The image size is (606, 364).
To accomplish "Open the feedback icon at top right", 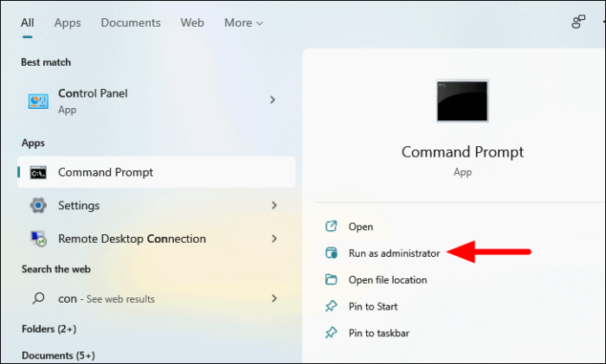I will tap(578, 22).
